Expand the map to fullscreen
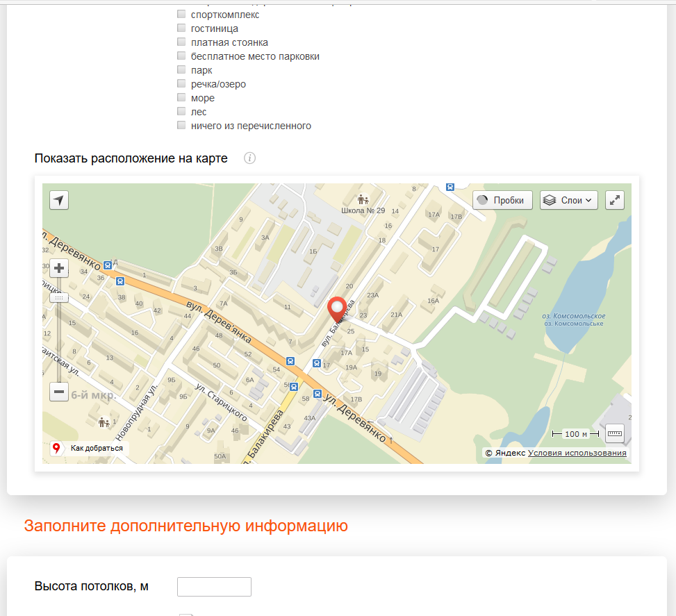 pyautogui.click(x=615, y=200)
